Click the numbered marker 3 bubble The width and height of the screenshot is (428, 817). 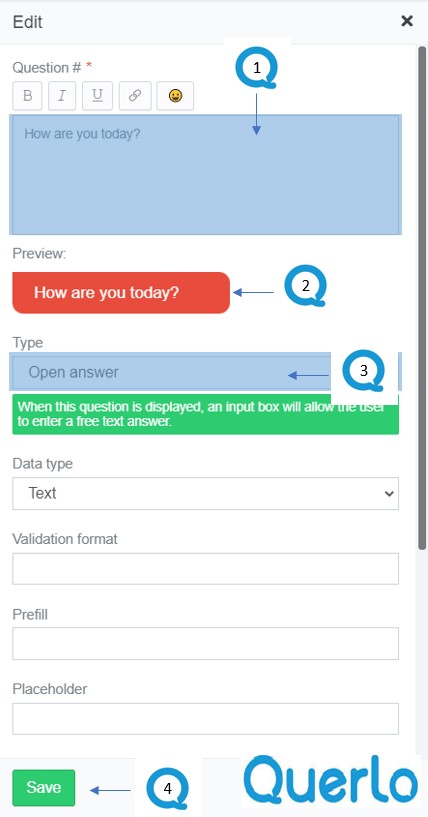point(364,370)
